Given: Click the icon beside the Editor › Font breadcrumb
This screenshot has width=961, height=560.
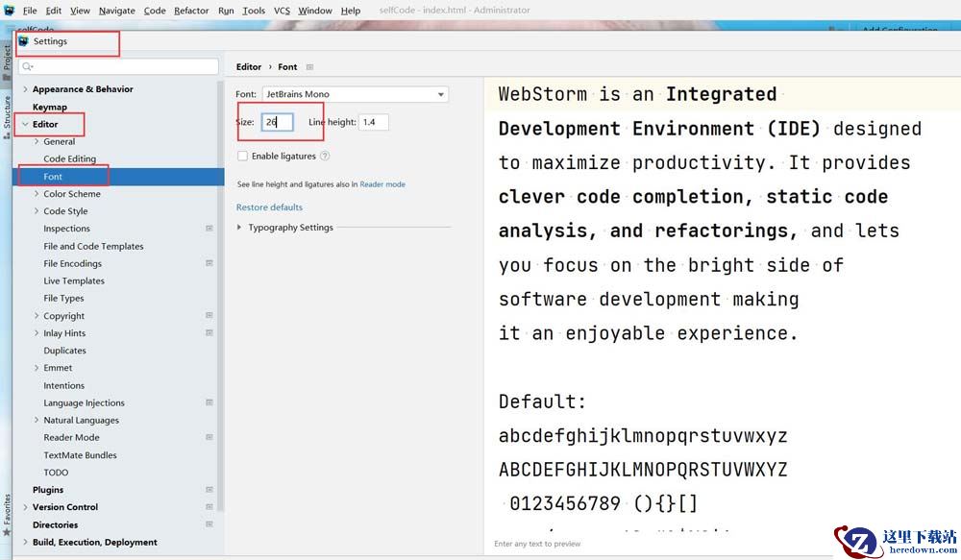Looking at the screenshot, I should pyautogui.click(x=309, y=67).
